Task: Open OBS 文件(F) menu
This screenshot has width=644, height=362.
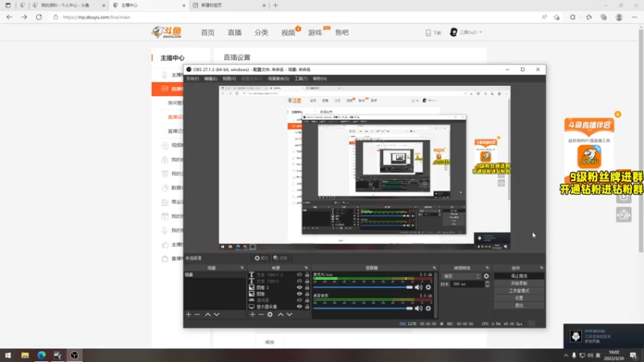Action: coord(192,78)
